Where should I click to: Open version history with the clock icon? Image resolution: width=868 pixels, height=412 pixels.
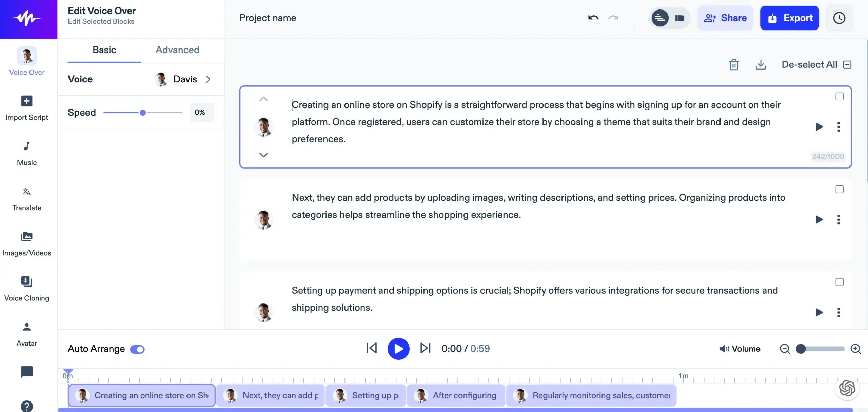tap(839, 18)
